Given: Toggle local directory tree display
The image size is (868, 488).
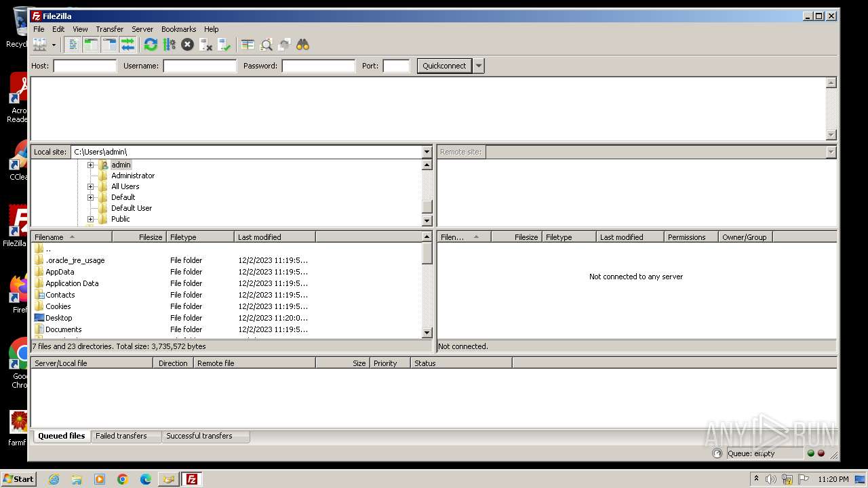Looking at the screenshot, I should coord(91,45).
